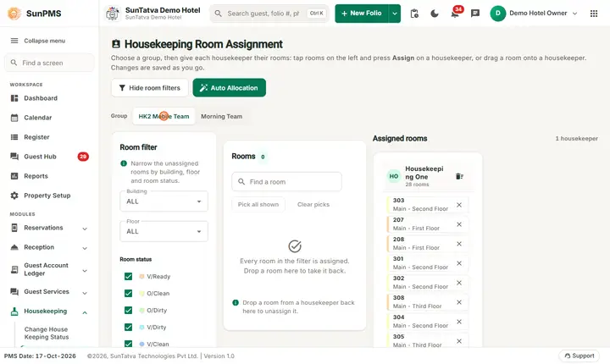Click the Collapse menu hamburger icon
Screen dimensions: 610x364
[14, 41]
